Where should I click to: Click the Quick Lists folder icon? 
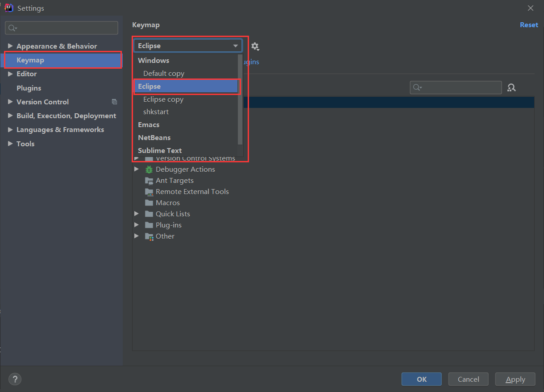[149, 214]
